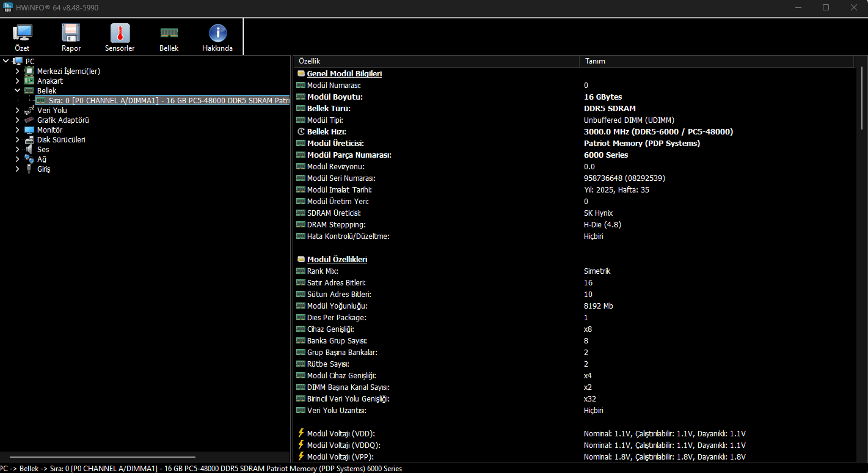Click the lightning icon beside Modül Voltajı (VDDQ)
Viewport: 868px width, 473px height.
301,445
